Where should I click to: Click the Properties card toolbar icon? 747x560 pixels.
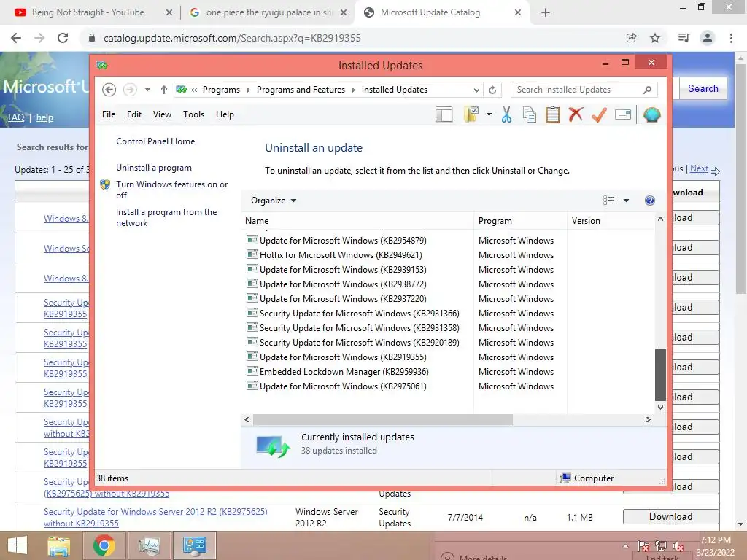(x=623, y=114)
